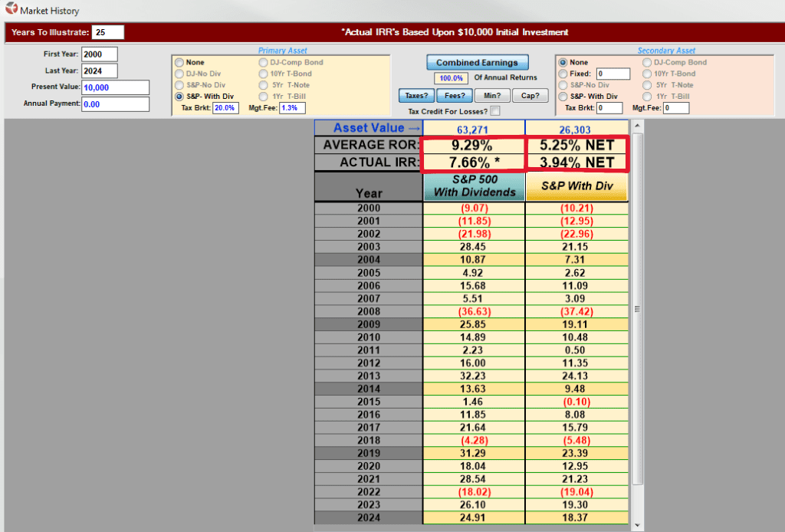Click the Fees? button
Screen dimensions: 785x532
pos(455,96)
